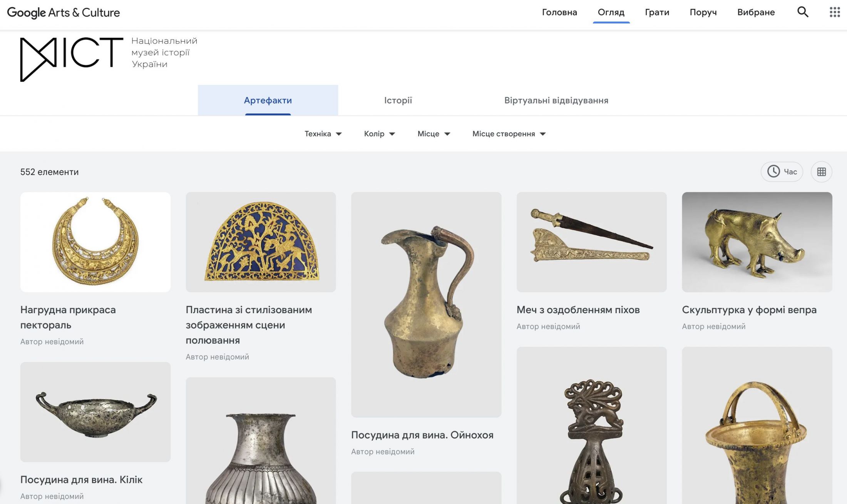
Task: Expand the Колір filter dropdown
Action: click(380, 134)
